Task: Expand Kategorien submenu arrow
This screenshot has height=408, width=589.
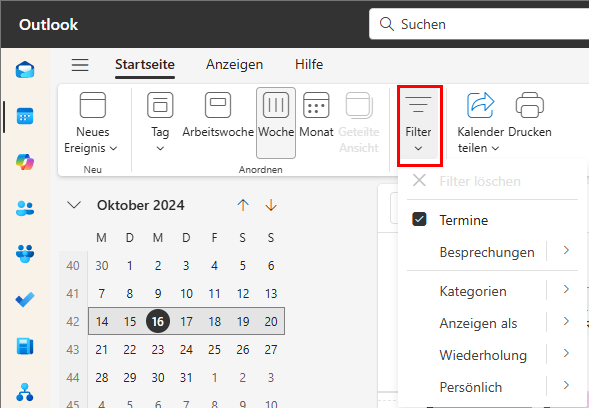Action: [566, 289]
